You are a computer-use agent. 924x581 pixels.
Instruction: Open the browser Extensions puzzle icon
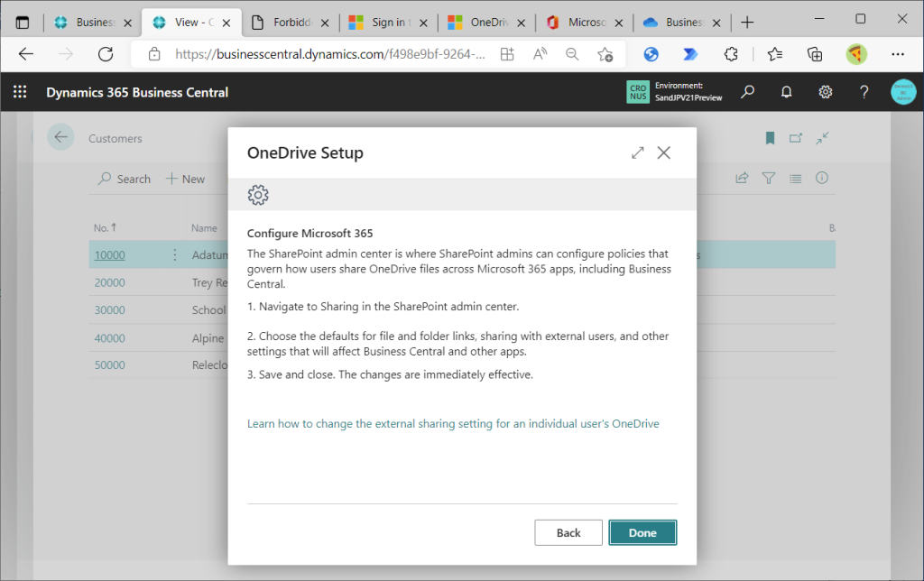click(x=731, y=54)
